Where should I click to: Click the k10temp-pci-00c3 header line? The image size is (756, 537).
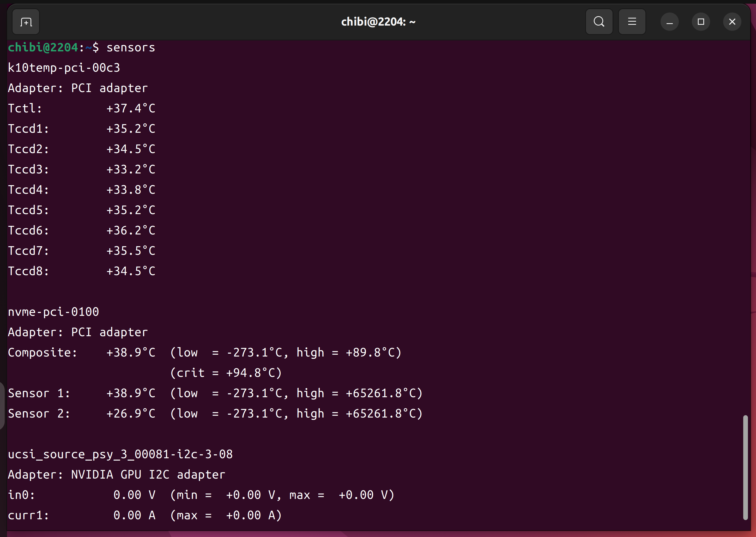[64, 68]
